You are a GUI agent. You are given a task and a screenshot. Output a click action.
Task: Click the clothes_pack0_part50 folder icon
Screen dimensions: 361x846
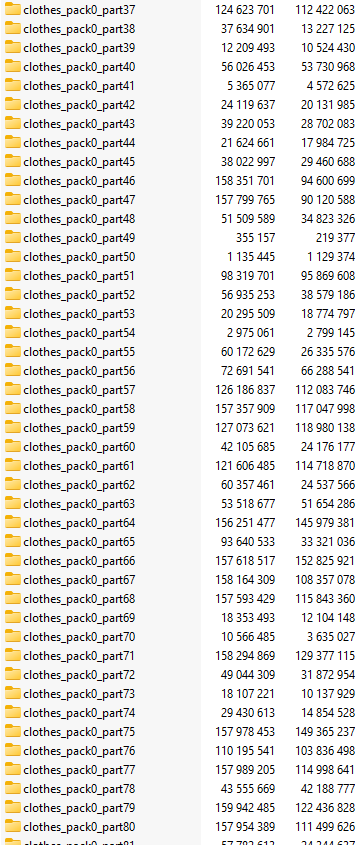pyautogui.click(x=13, y=257)
